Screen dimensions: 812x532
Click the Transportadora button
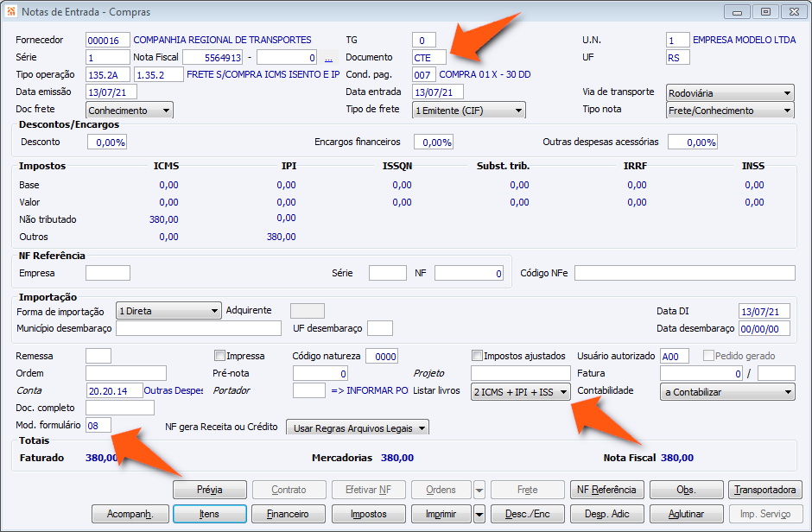(765, 490)
